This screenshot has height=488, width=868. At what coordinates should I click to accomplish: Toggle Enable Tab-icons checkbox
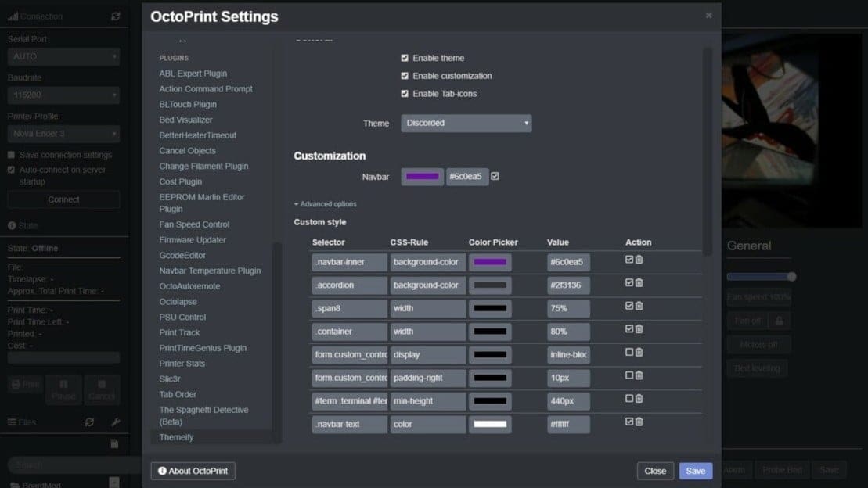coord(405,94)
